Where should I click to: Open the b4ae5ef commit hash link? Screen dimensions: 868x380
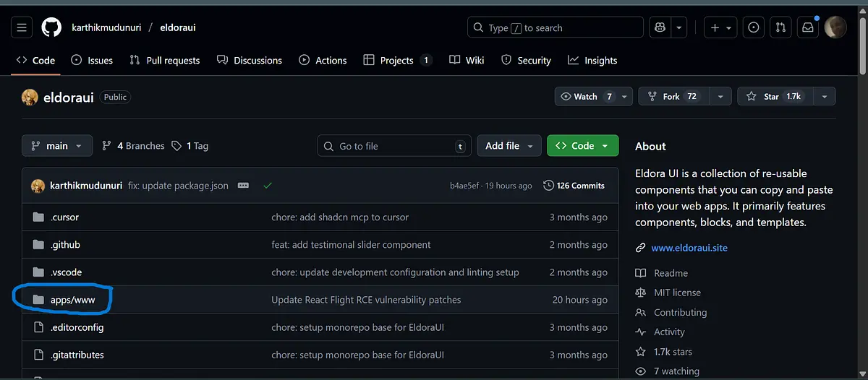464,186
